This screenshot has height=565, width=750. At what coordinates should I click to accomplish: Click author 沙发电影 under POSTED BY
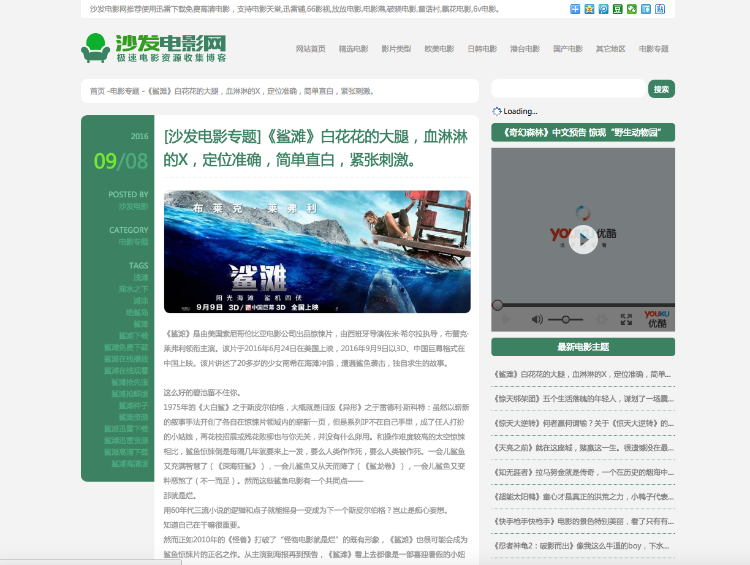133,206
